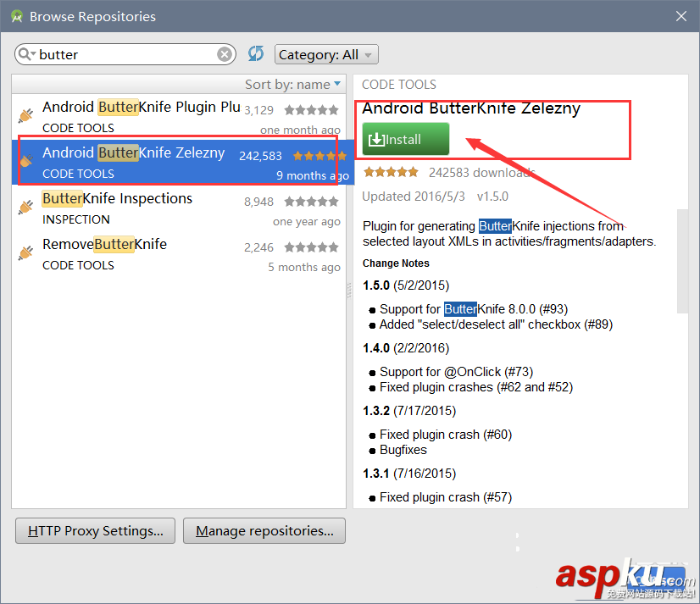Click 2,246 downloads count in list

(258, 247)
